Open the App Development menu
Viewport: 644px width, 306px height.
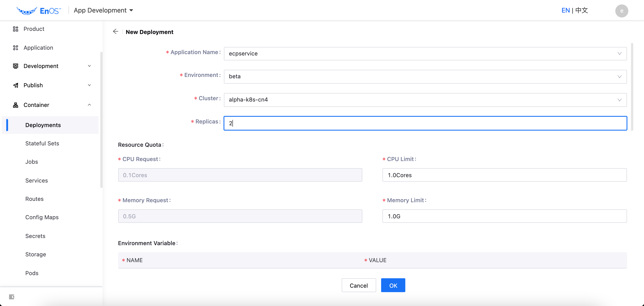click(103, 10)
